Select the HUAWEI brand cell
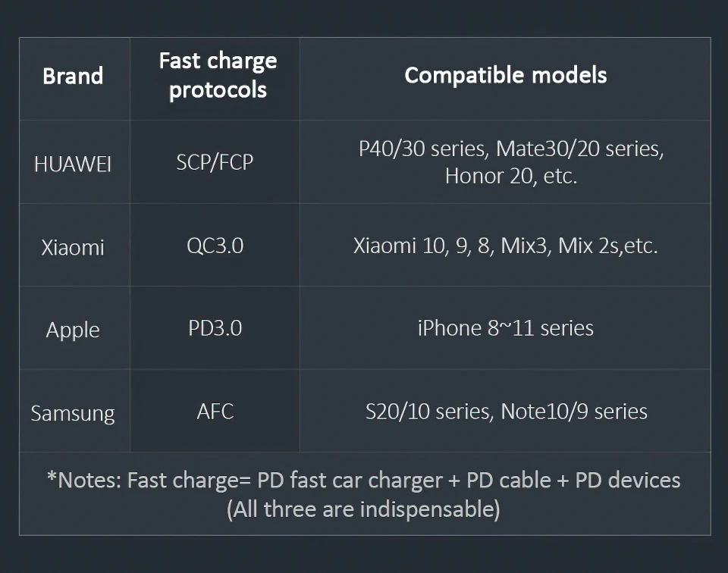The width and height of the screenshot is (728, 573). (73, 164)
